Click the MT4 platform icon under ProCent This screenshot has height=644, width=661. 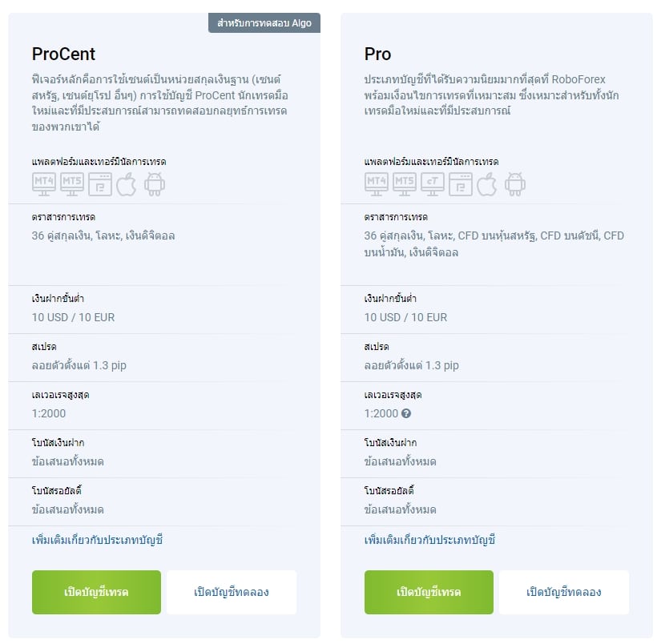coord(44,184)
